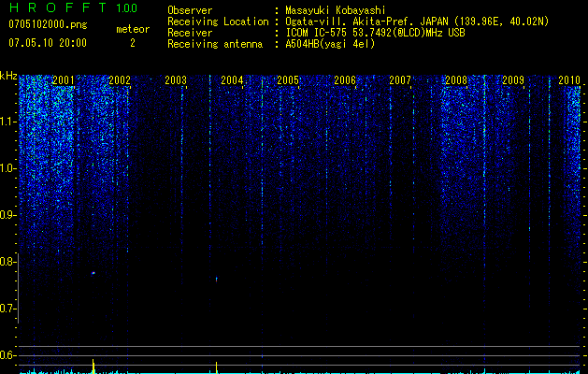588x374 pixels.
Task: Click the yellow power spike below 2004 echo
Action: [216, 367]
